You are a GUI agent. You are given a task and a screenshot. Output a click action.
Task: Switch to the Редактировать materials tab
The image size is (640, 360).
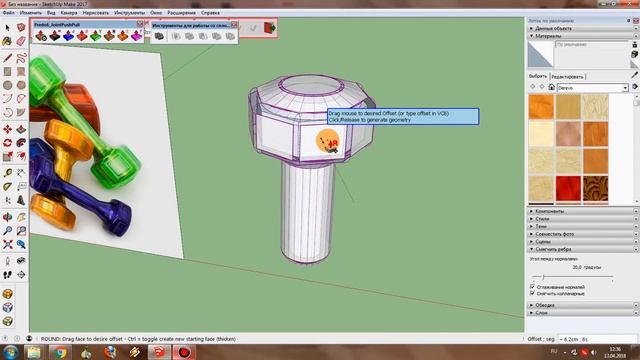click(567, 77)
